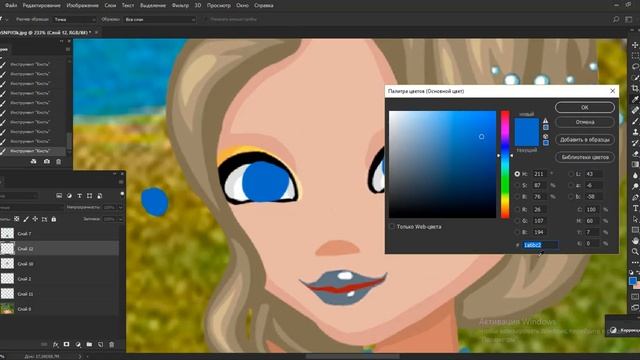Screen dimensions: 640x360
Task: Open the Справка menu
Action: click(x=264, y=5)
